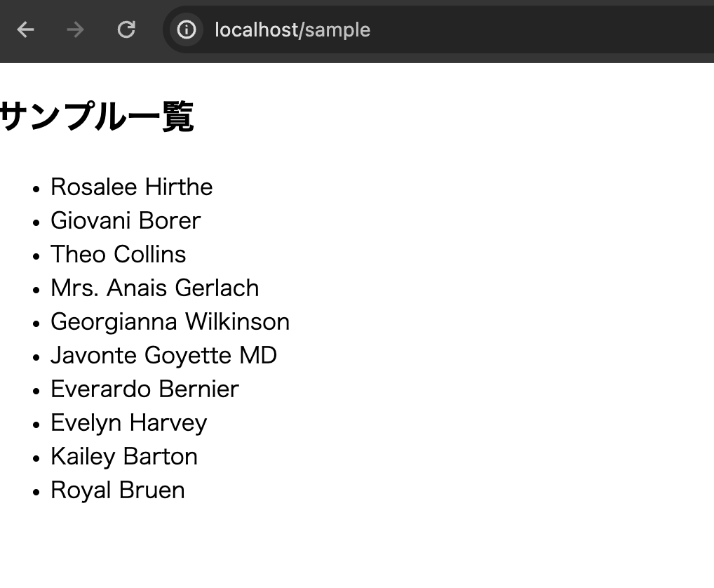
Task: Click the Evelyn Harvey name
Action: click(128, 422)
